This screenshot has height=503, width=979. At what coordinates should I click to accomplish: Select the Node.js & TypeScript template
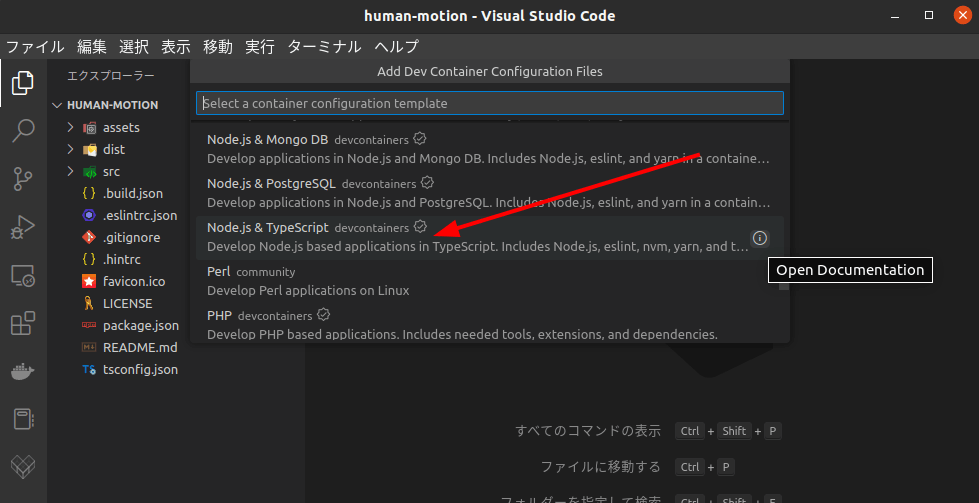490,237
